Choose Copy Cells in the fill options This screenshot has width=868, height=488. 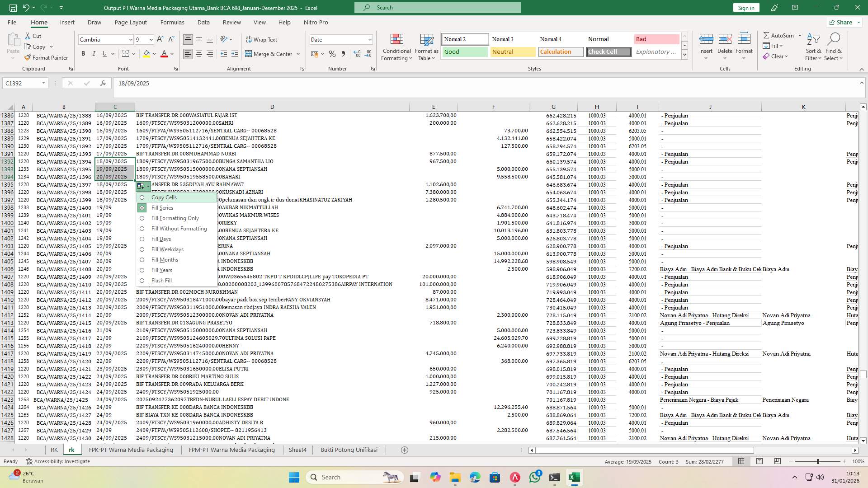164,197
